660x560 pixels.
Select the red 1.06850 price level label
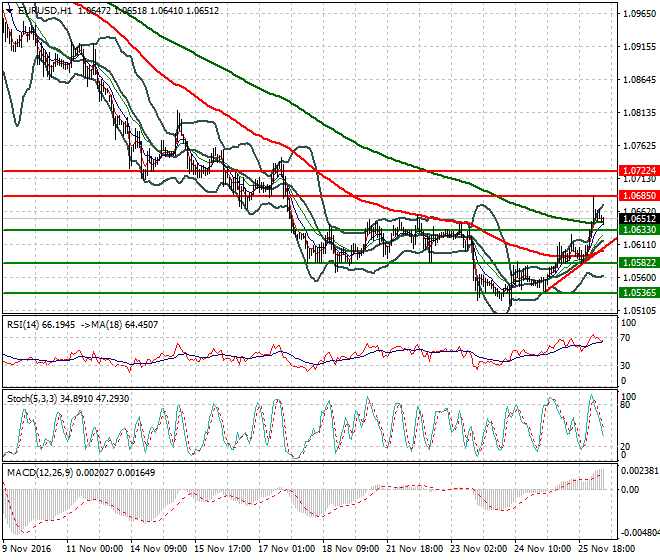639,195
